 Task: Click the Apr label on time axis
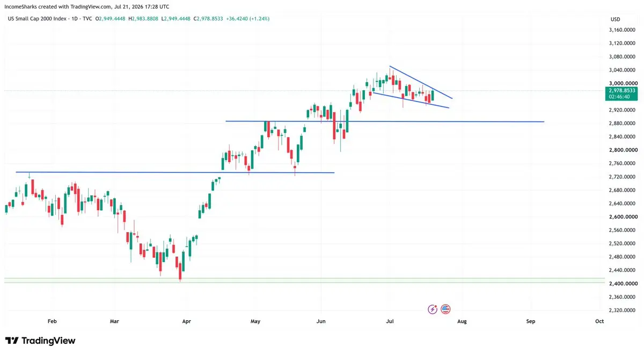[x=187, y=321]
